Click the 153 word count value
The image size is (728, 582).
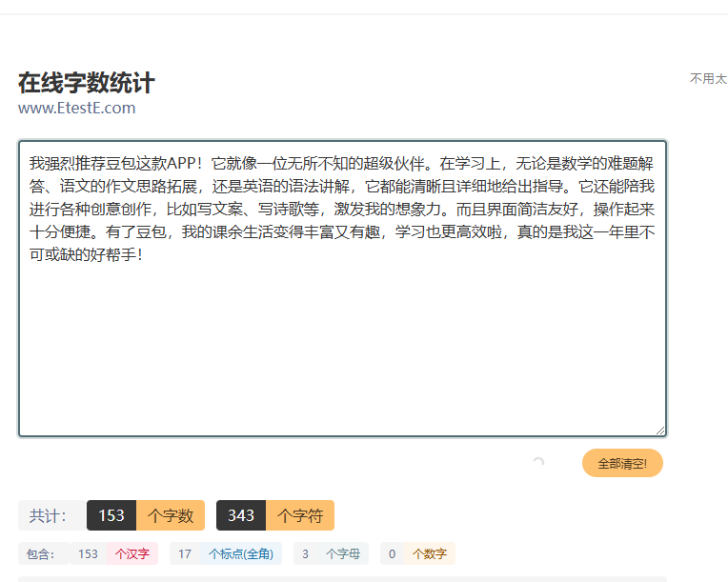[111, 515]
